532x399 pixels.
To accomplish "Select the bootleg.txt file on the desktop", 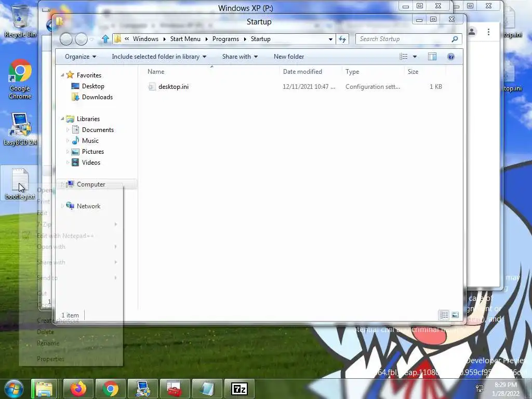I will (x=20, y=183).
